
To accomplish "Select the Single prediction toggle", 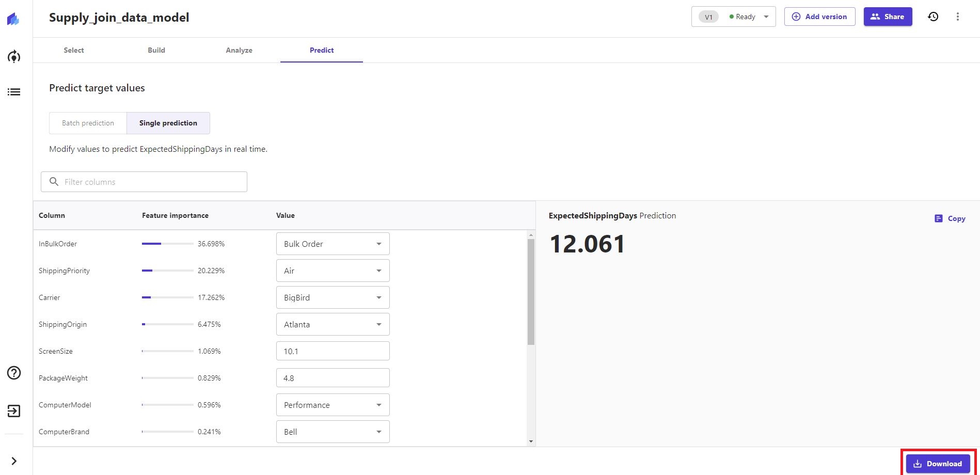I will coord(168,123).
